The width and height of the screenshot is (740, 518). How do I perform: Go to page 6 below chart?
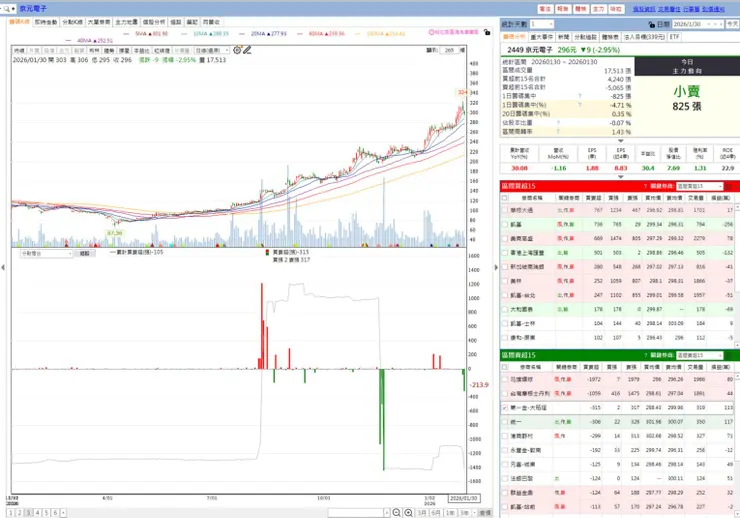tap(55, 512)
